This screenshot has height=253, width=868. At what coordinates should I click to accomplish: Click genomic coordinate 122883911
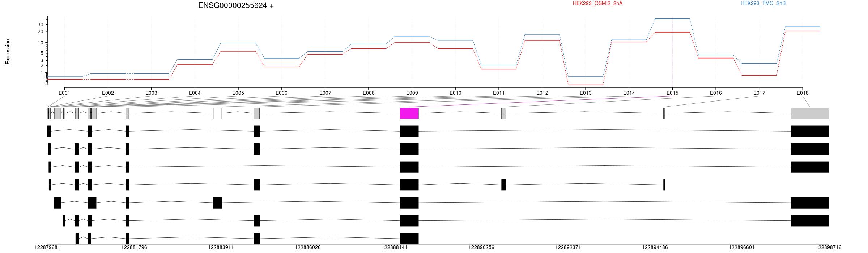pyautogui.click(x=221, y=248)
